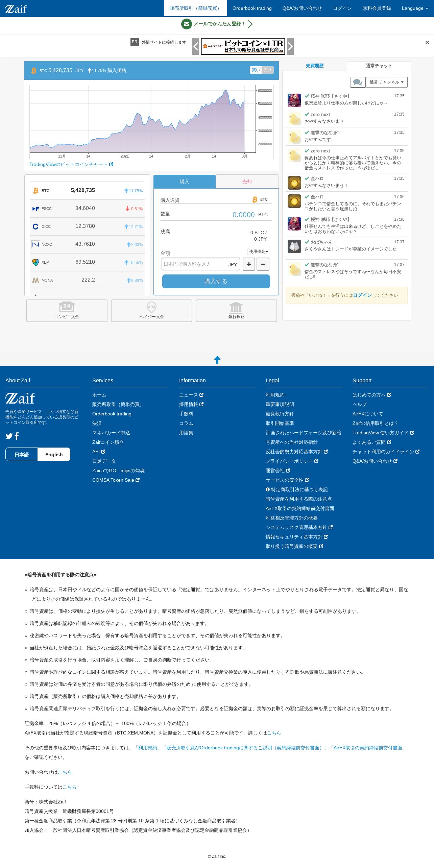Image resolution: width=434 pixels, height=868 pixels.
Task: Select the XEM coin row
Action: click(87, 262)
